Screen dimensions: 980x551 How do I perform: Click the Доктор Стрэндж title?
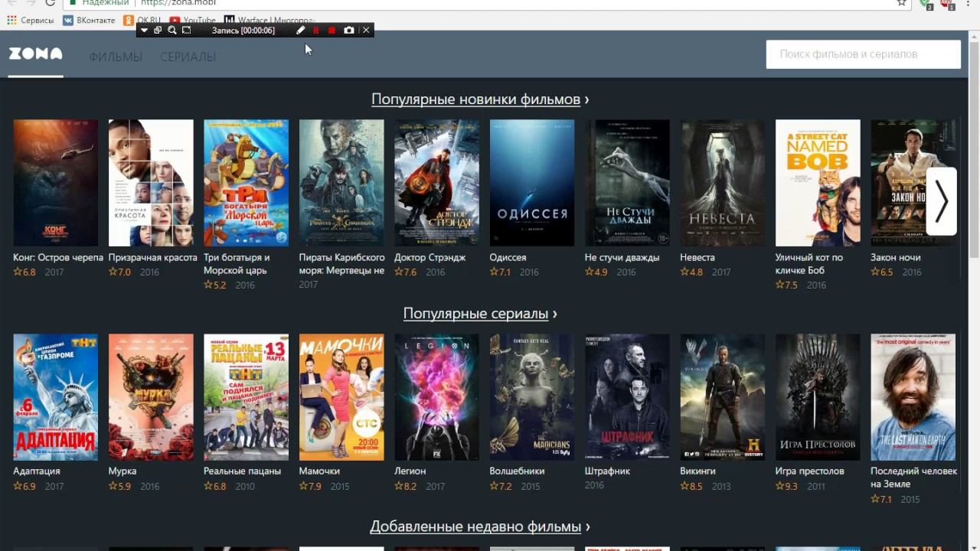(430, 258)
